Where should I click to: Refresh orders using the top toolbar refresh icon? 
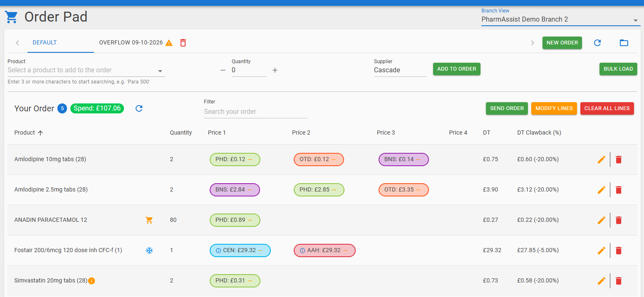point(597,43)
